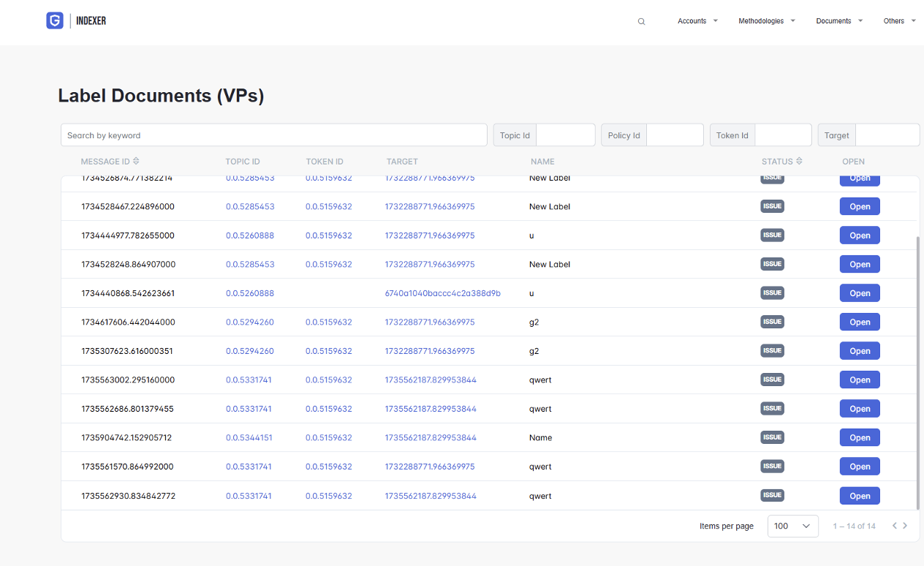Open the search magnifier icon in header
The image size is (924, 566).
[641, 22]
